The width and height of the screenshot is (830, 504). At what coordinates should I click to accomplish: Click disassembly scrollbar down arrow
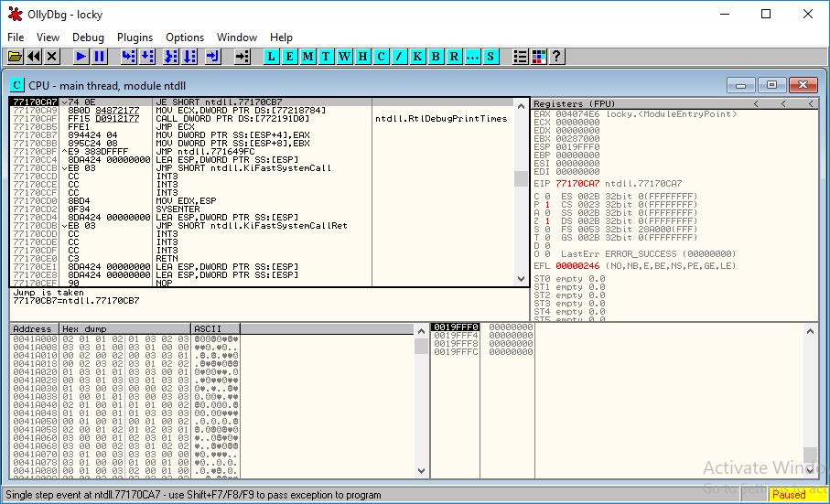pos(521,279)
